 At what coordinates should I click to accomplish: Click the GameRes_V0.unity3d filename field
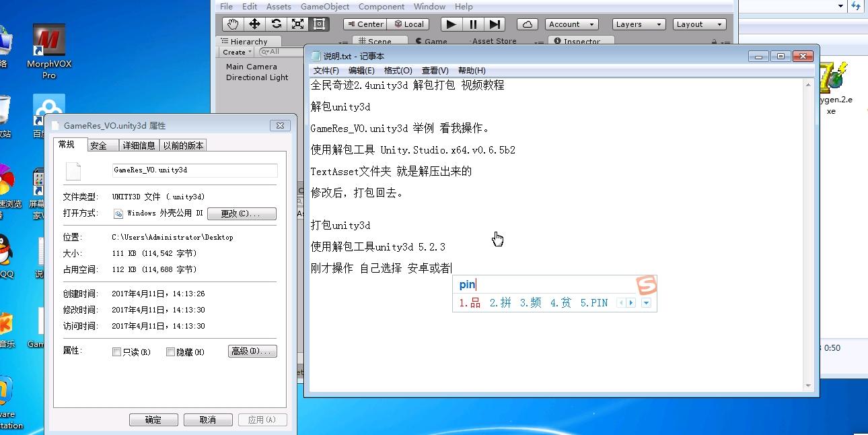194,170
